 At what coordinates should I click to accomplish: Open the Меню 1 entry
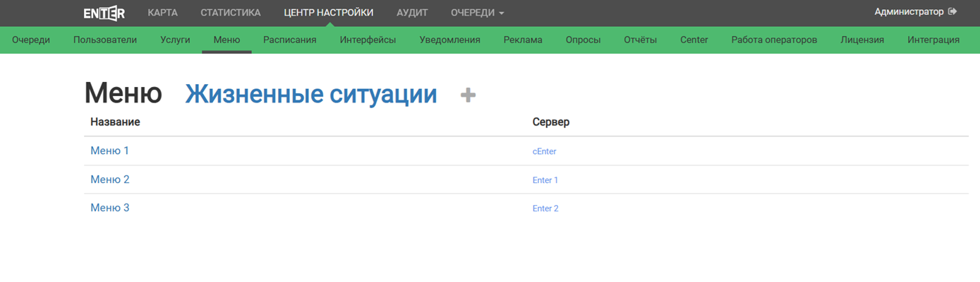click(x=110, y=151)
